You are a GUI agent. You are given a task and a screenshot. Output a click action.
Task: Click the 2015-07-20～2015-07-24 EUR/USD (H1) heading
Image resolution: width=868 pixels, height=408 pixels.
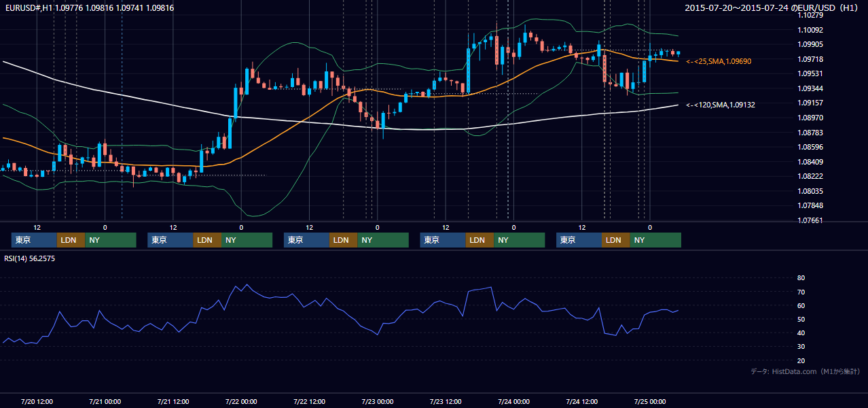point(773,8)
